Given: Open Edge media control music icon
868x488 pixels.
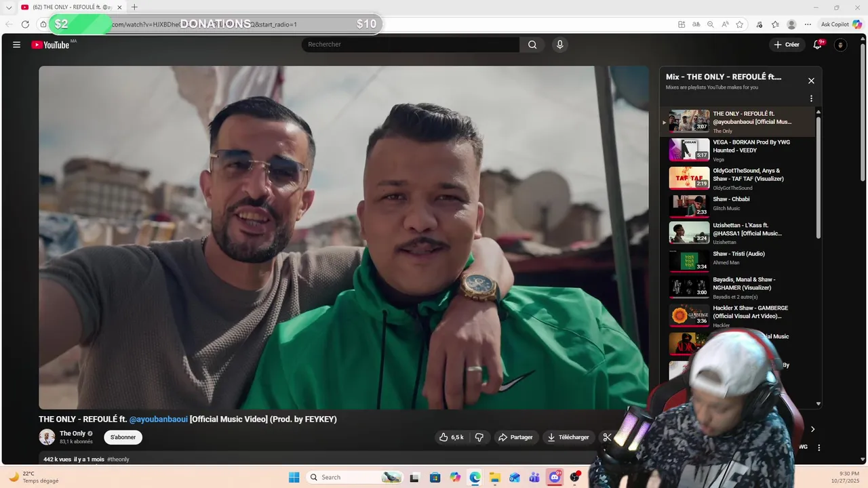Looking at the screenshot, I should click(x=759, y=24).
